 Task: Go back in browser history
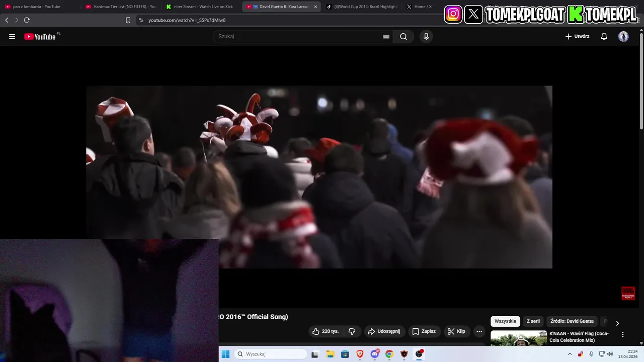click(x=7, y=20)
